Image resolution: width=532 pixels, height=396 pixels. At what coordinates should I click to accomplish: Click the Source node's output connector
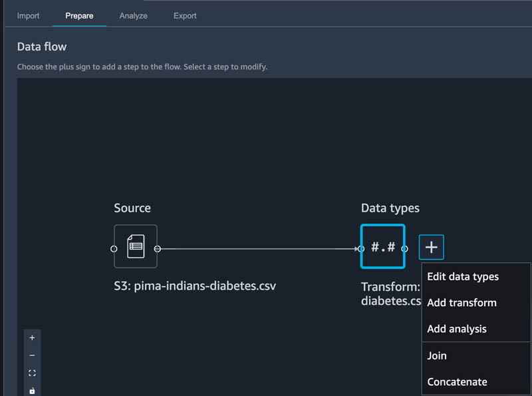158,249
